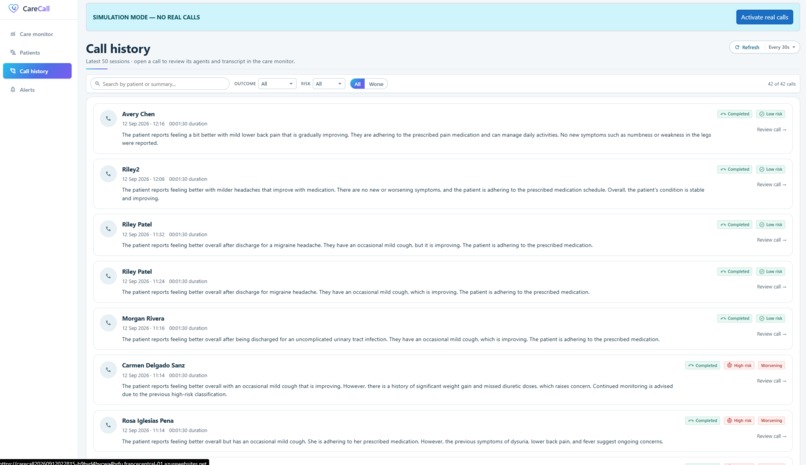Select the Rosa Iglesias Pena name
Screen dimensions: 806x465
148,420
